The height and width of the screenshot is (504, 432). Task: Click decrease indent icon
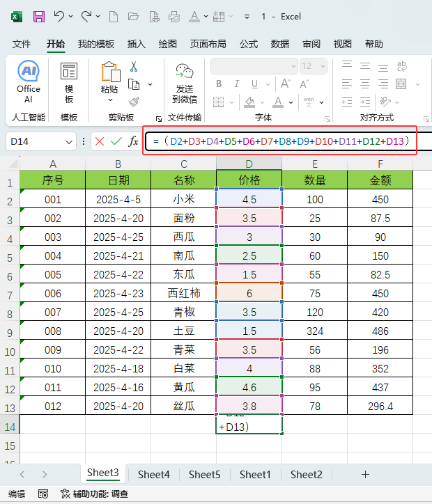click(347, 102)
